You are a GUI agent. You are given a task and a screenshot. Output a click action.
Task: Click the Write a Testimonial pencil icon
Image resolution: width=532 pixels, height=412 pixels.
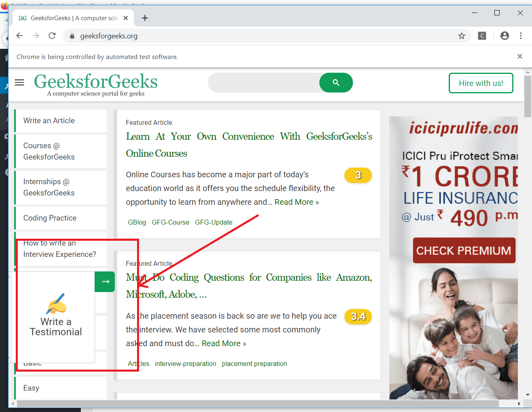tap(56, 304)
